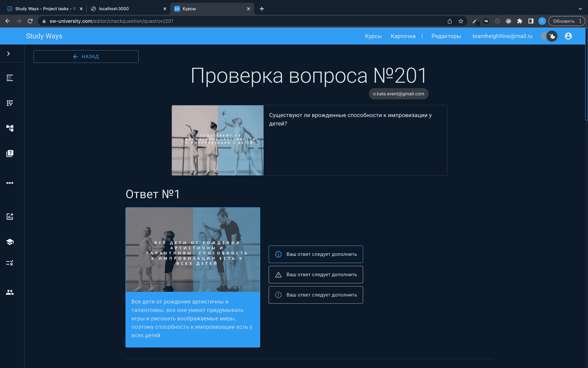
Task: Open the graduation cap icon in sidebar
Action: tap(10, 242)
